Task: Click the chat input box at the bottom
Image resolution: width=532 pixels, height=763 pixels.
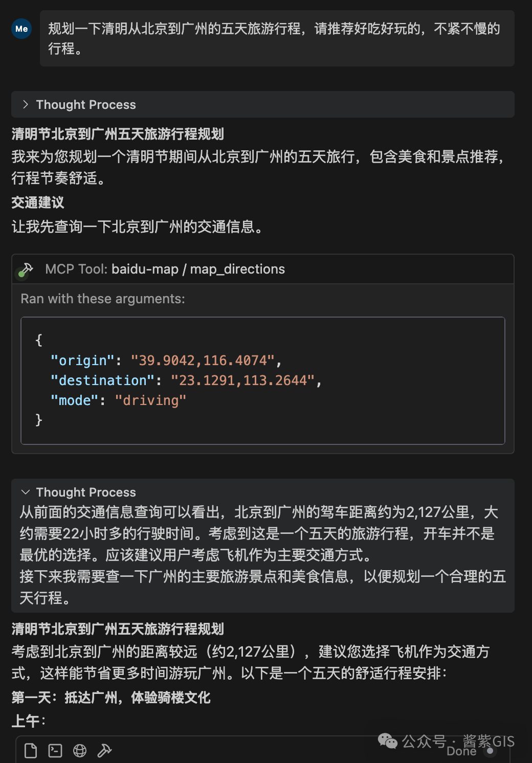Action: pos(262,750)
